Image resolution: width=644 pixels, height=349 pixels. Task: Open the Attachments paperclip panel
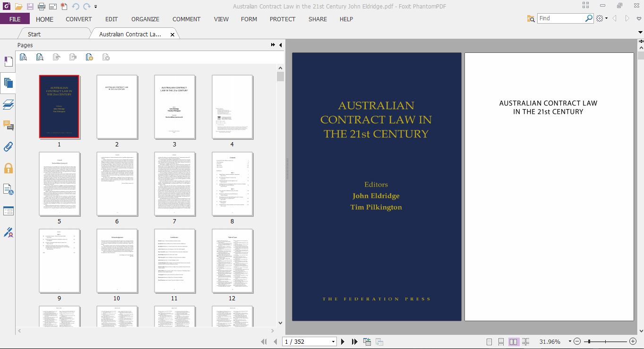coord(8,146)
